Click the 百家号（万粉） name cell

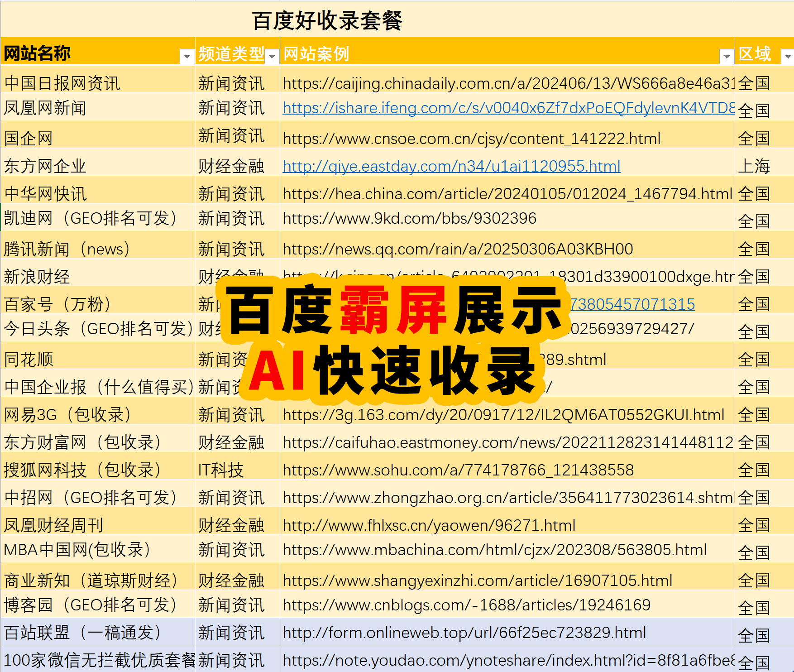pos(57,304)
